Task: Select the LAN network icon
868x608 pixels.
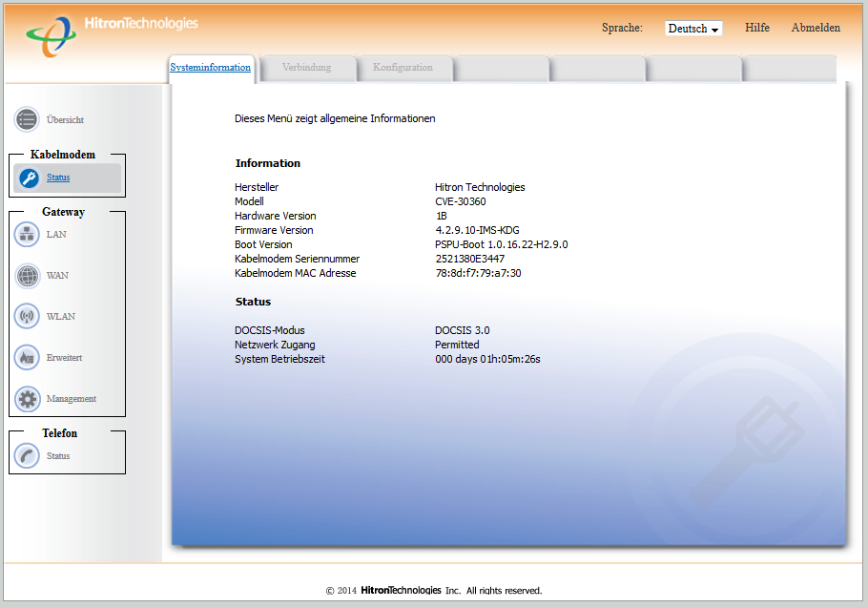Action: point(27,234)
